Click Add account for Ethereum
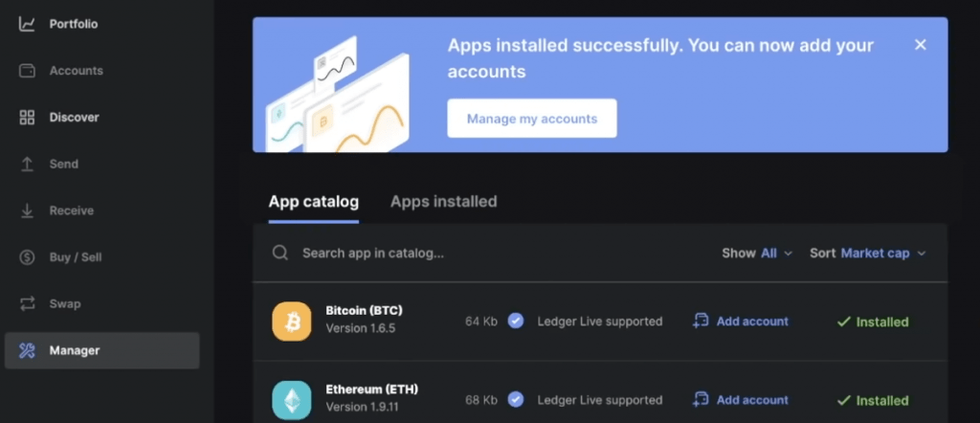The height and width of the screenshot is (423, 980). coord(741,400)
